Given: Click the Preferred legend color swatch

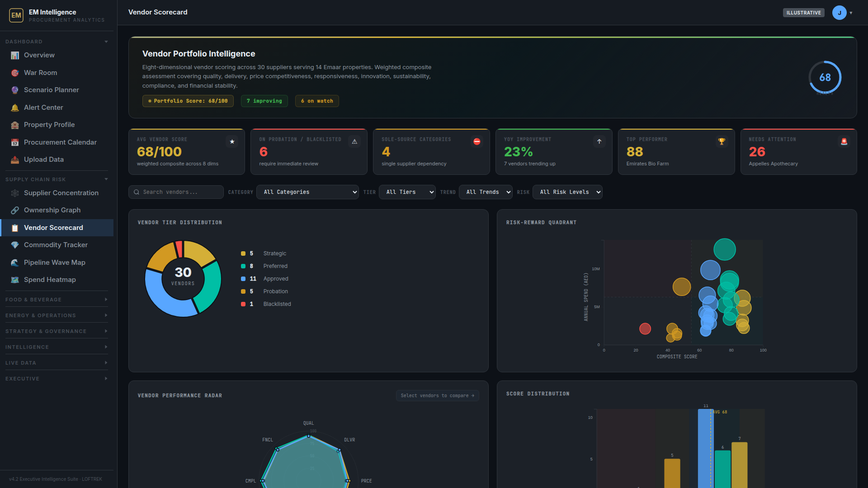Looking at the screenshot, I should point(243,266).
